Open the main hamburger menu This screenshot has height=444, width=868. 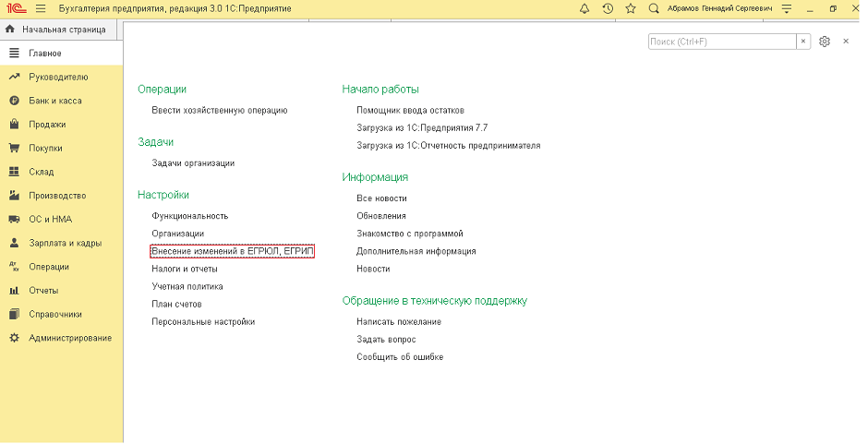[41, 9]
